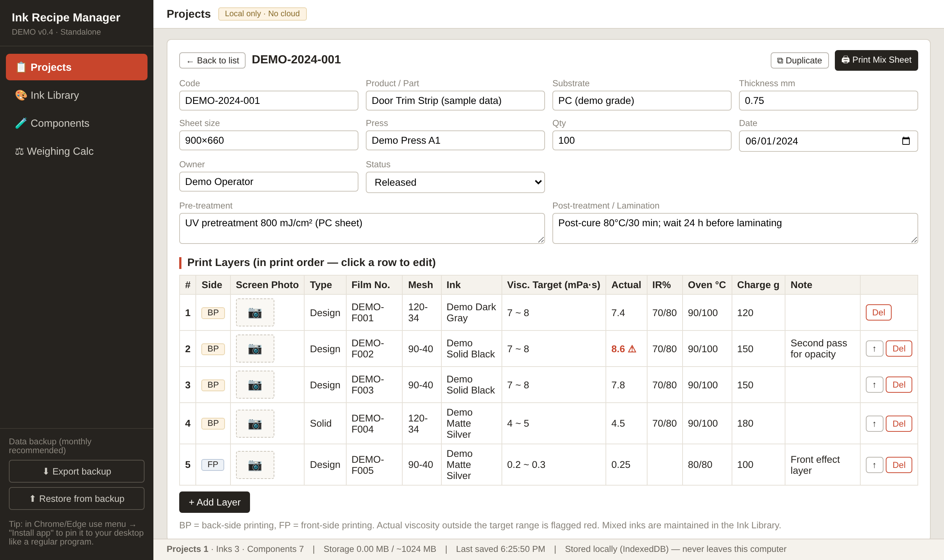Screen dimensions: 944x560
Task: Click the Storage 0.00 MB status entry
Action: pyautogui.click(x=379, y=549)
